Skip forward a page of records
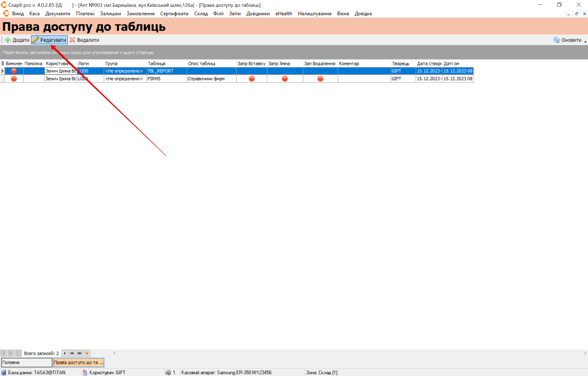Viewport: 588px width, 376px height. pos(72,353)
